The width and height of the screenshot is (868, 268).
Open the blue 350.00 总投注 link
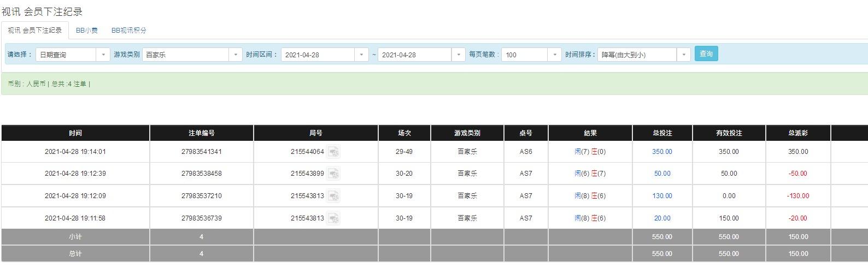click(x=662, y=152)
